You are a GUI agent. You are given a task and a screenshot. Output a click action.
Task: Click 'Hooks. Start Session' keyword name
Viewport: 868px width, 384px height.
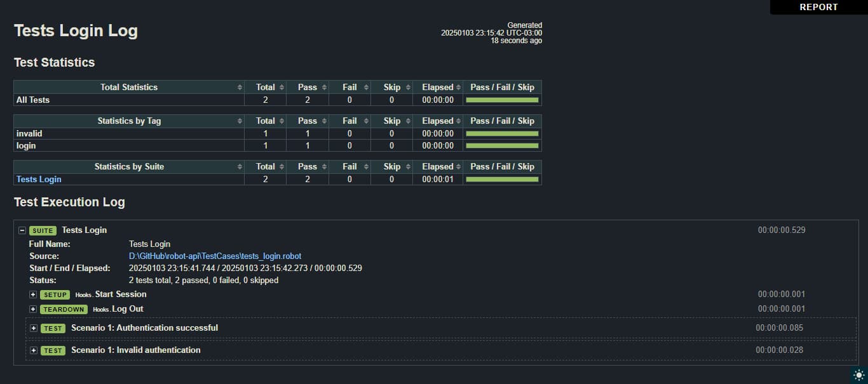(111, 294)
